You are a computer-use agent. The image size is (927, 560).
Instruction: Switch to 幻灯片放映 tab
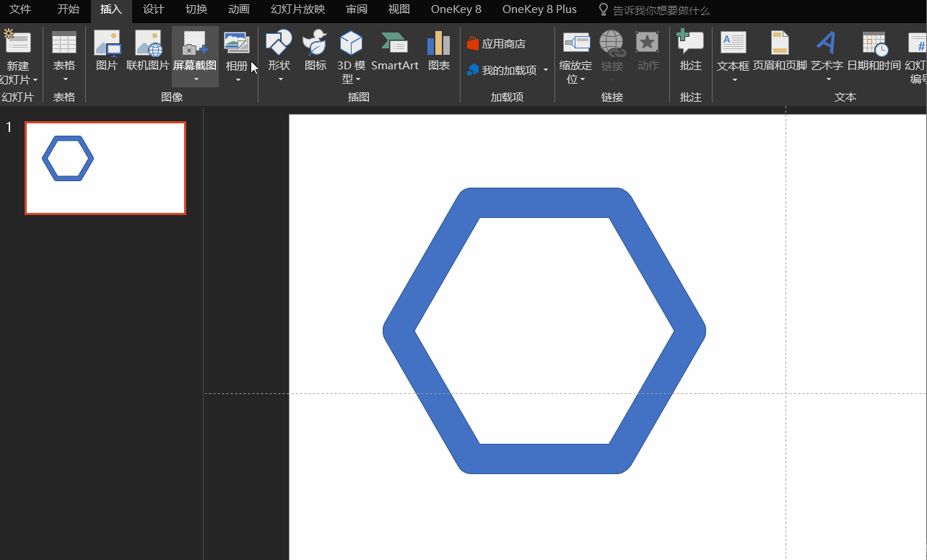tap(297, 10)
